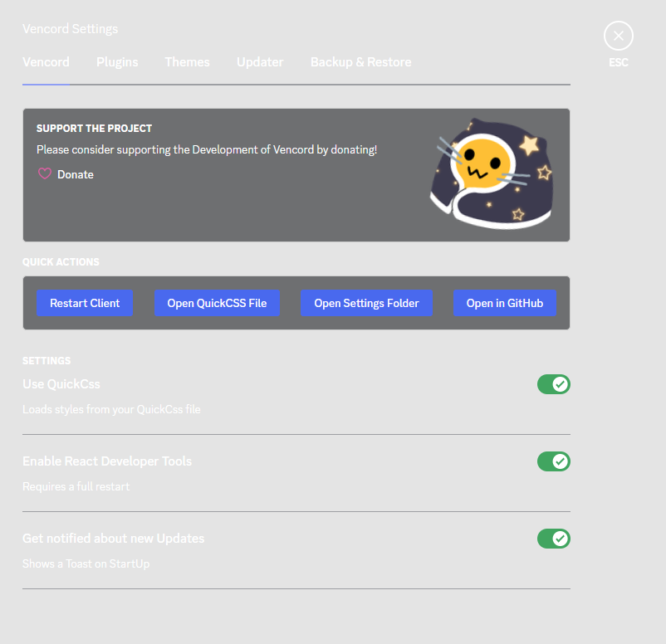Click Open QuickCSS File button
The width and height of the screenshot is (666, 644).
click(217, 303)
